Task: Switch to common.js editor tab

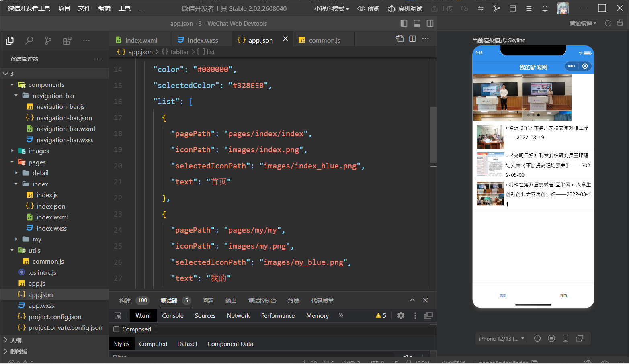Action: point(324,40)
